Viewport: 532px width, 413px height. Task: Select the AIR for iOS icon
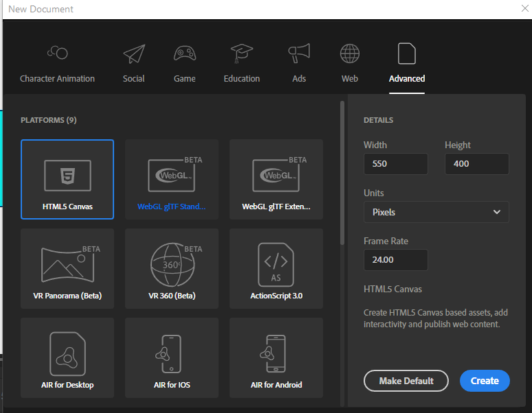[168, 354]
